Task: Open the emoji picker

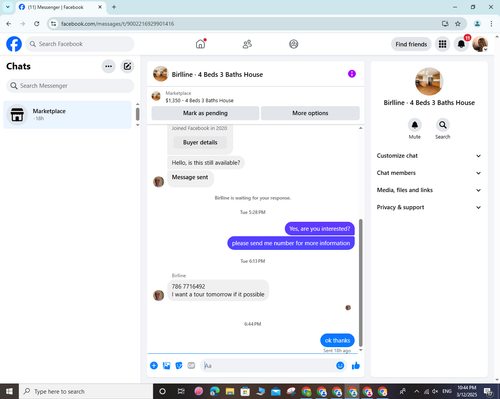Action: coord(340,366)
